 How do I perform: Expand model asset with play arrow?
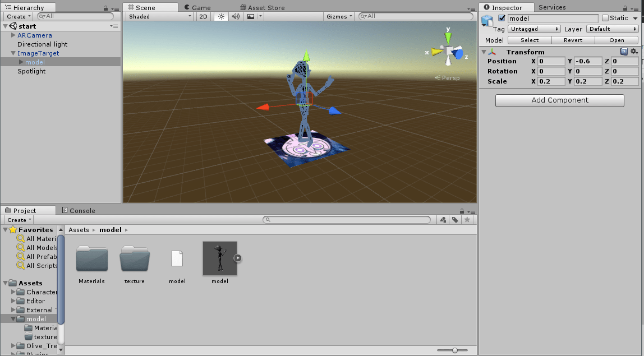(x=238, y=258)
